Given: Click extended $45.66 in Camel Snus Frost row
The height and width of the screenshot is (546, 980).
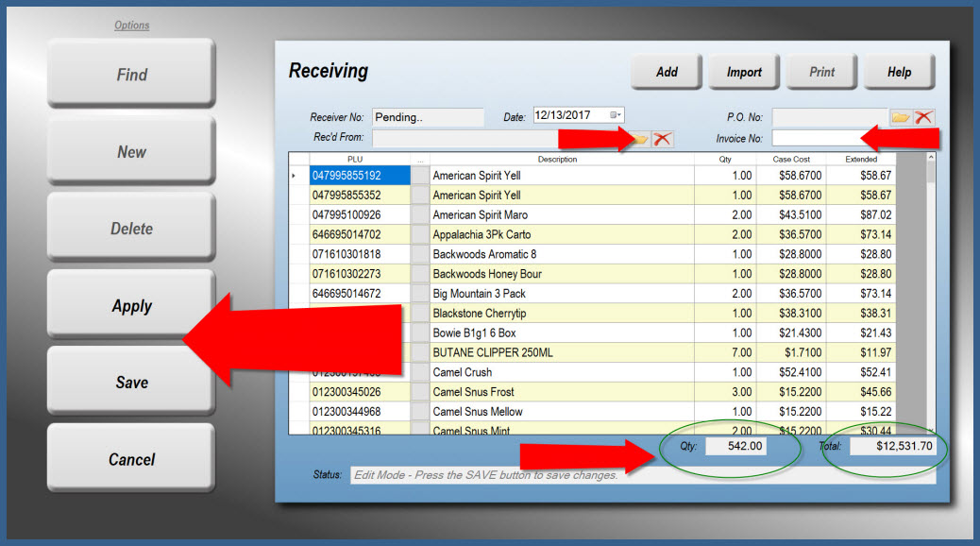Looking at the screenshot, I should coord(861,392).
